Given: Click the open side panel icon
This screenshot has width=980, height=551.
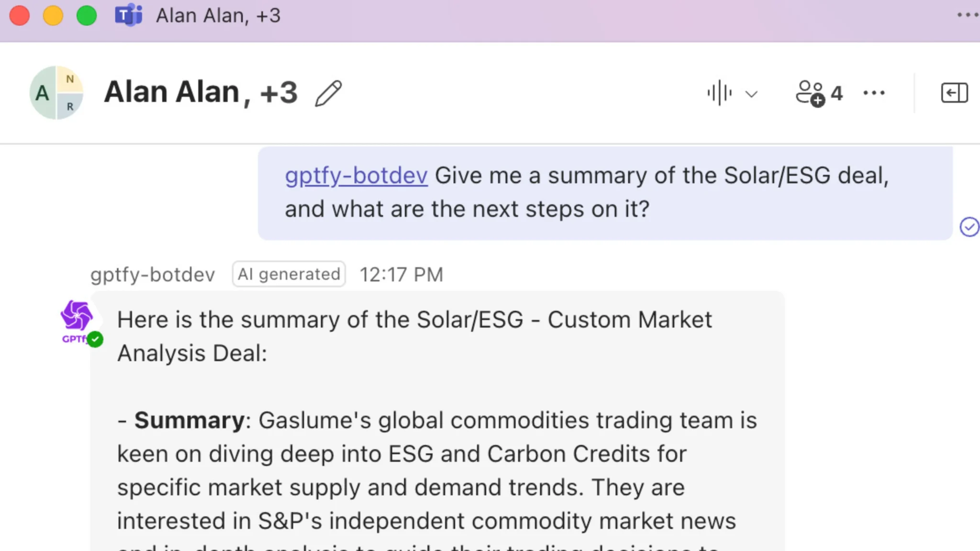Looking at the screenshot, I should [x=954, y=93].
